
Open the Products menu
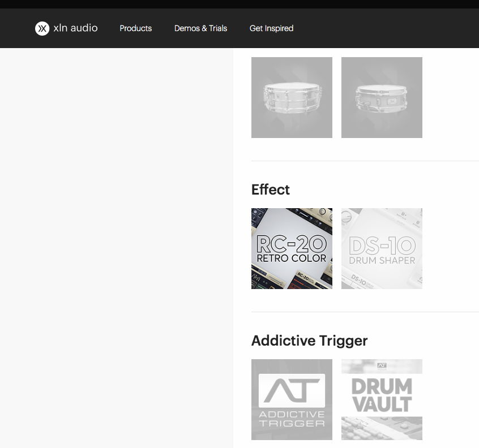coord(136,28)
